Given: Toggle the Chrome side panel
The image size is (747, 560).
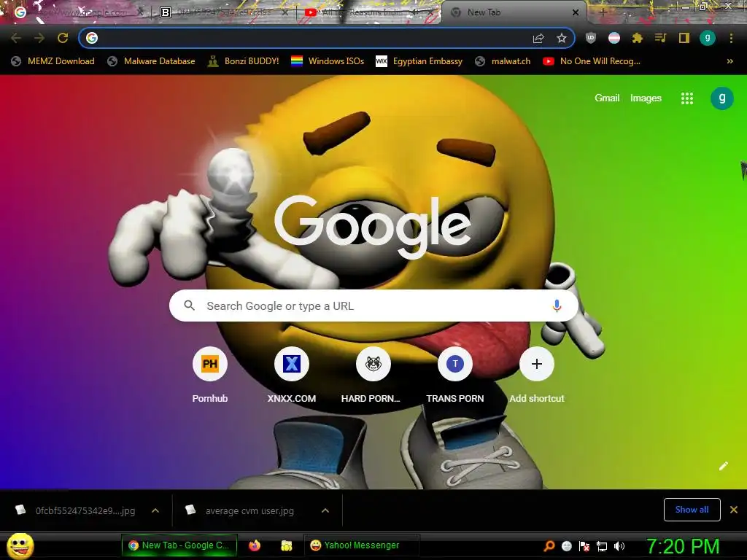Looking at the screenshot, I should [684, 38].
